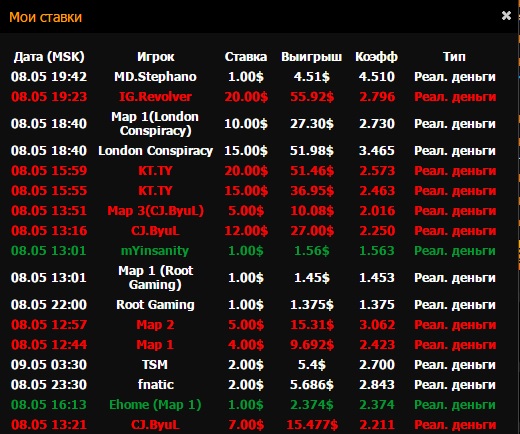
Task: Click the 2.730 coefficient
Action: [x=377, y=124]
